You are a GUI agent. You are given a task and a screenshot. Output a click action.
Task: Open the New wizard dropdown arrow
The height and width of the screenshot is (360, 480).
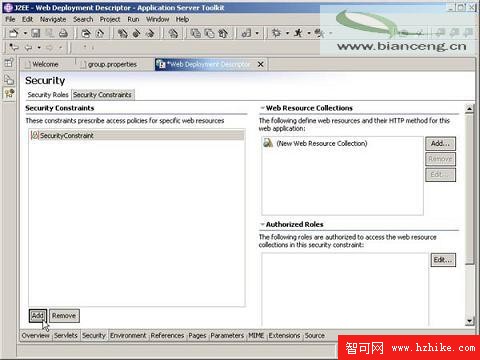[x=25, y=33]
